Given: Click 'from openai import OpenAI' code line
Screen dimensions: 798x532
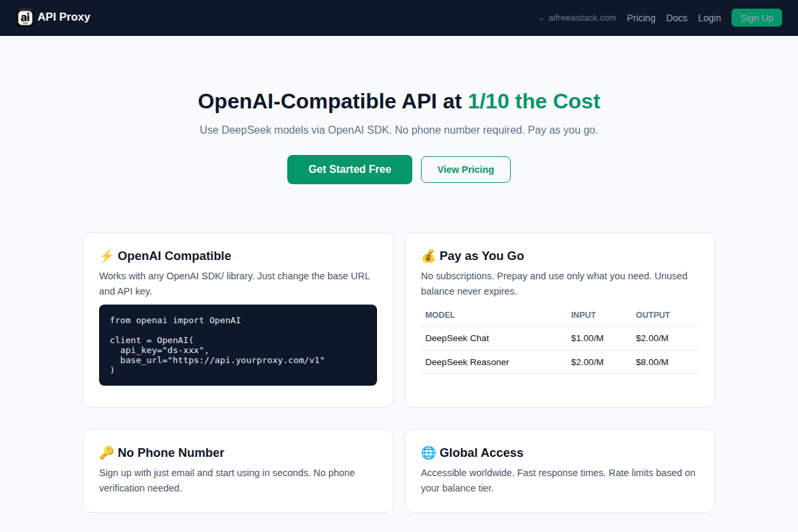Looking at the screenshot, I should point(176,321).
